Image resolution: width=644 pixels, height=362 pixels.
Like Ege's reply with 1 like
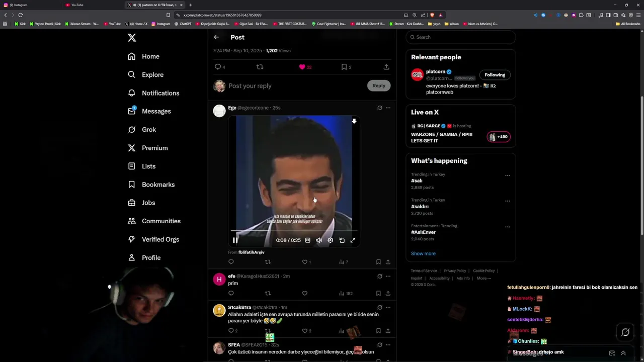click(x=306, y=262)
